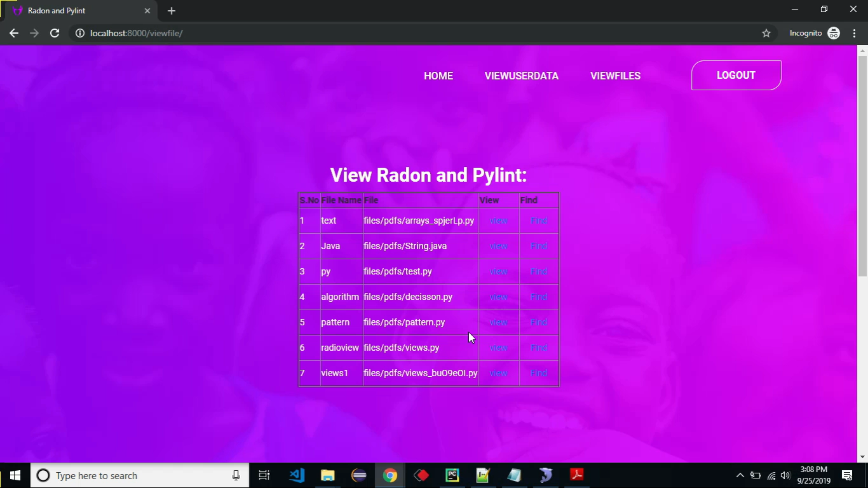Click Find link for pattern.py row

click(x=538, y=322)
